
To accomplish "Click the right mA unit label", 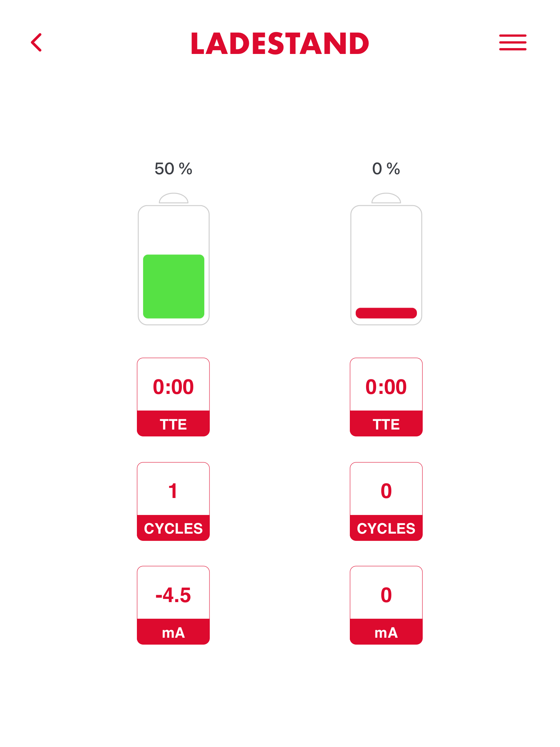I will coord(386,633).
